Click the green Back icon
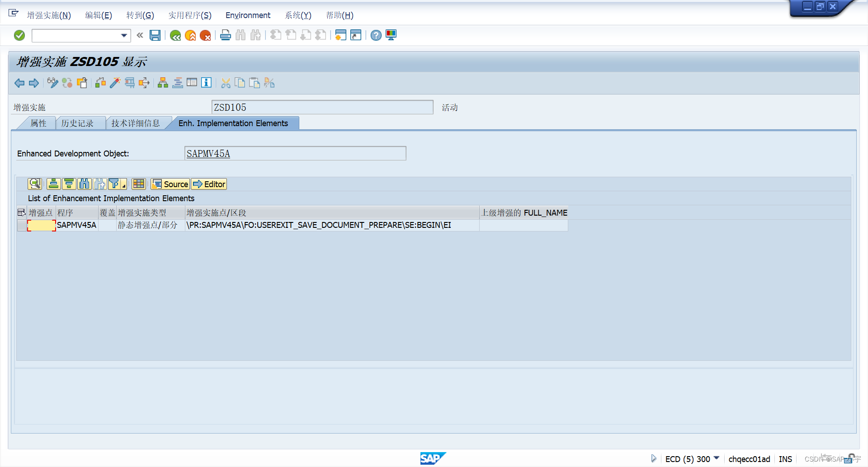 pyautogui.click(x=175, y=35)
